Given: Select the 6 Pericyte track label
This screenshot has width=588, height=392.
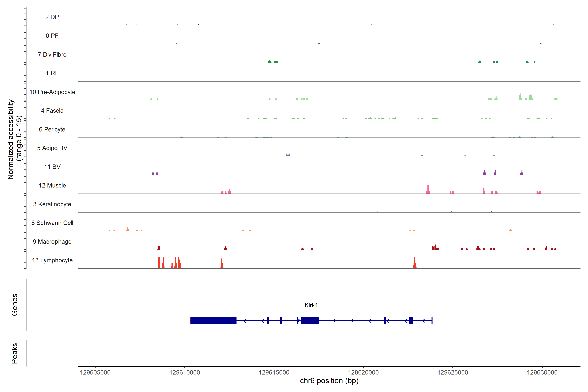Looking at the screenshot, I should tap(52, 130).
